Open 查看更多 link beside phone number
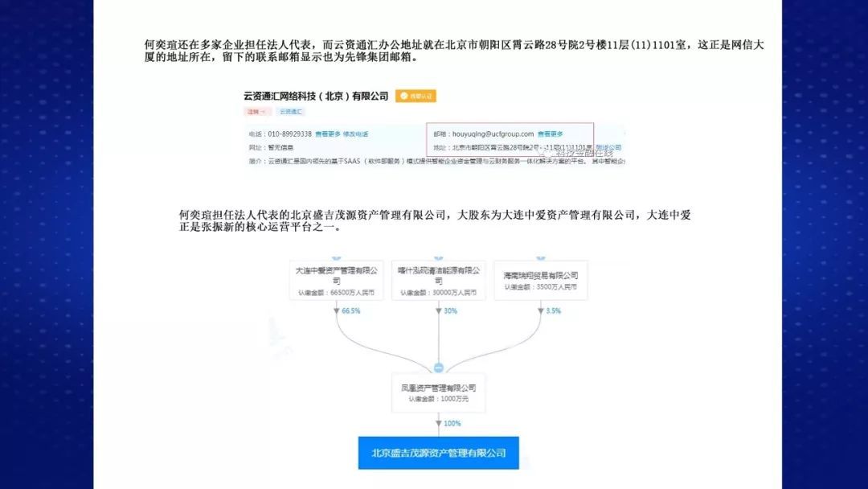 click(x=328, y=134)
